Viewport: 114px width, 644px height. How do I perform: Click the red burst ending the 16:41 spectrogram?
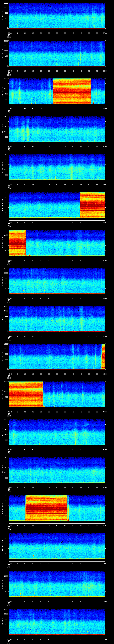[92, 205]
